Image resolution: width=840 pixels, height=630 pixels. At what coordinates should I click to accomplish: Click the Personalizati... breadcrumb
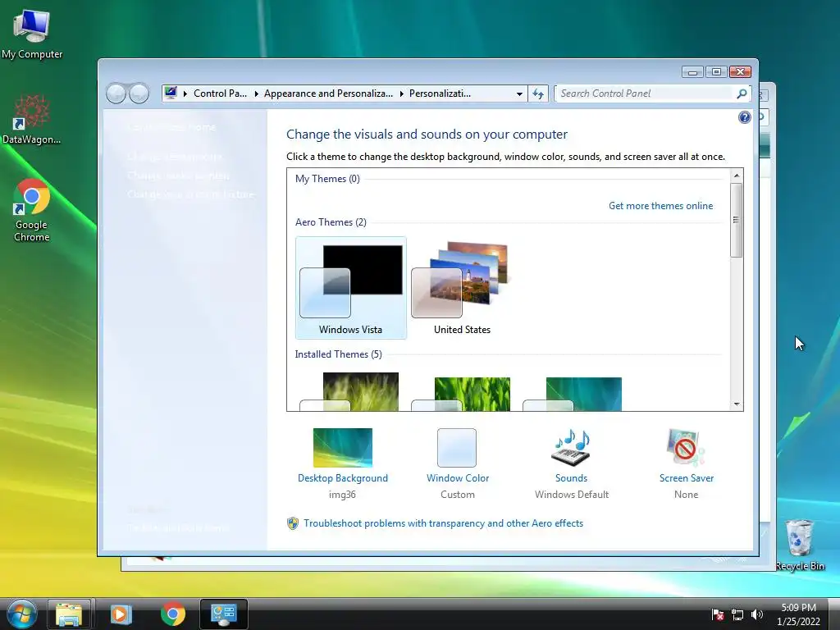coord(440,94)
